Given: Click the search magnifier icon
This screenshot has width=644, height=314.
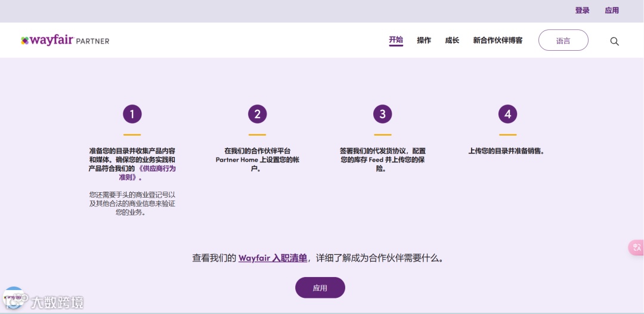Looking at the screenshot, I should (614, 41).
